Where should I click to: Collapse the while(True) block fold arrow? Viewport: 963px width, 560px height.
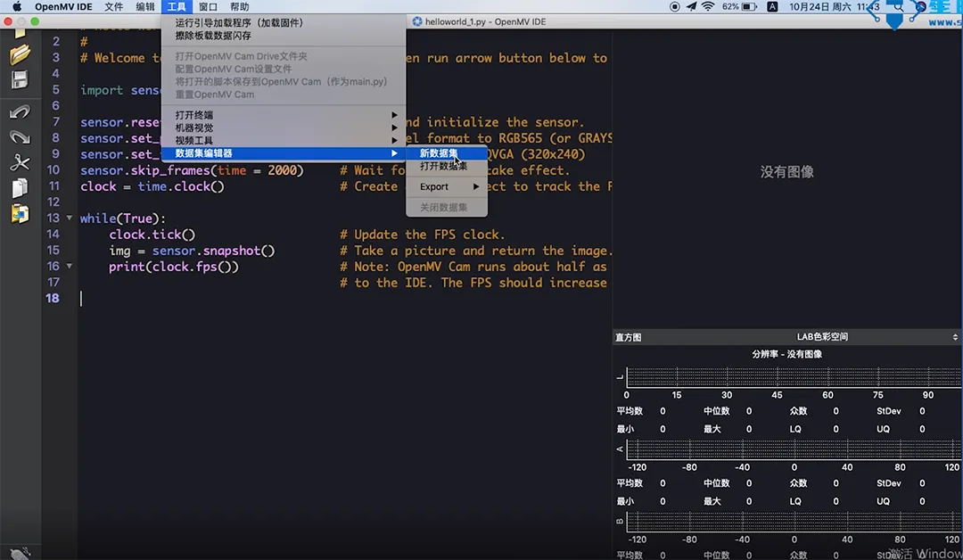pos(70,218)
